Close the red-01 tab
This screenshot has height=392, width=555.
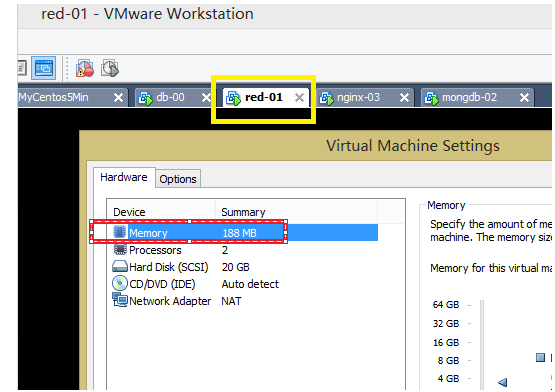click(x=299, y=97)
